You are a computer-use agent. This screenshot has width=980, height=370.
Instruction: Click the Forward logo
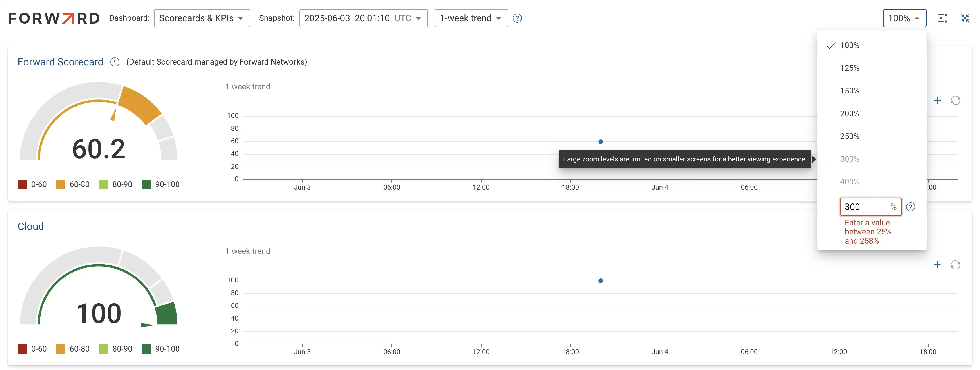pos(54,18)
